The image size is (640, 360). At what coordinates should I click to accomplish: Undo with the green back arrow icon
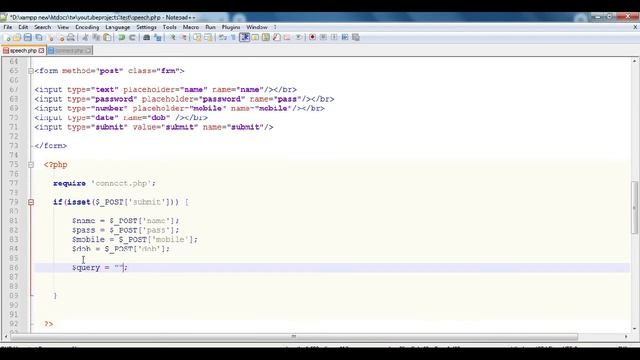(122, 38)
